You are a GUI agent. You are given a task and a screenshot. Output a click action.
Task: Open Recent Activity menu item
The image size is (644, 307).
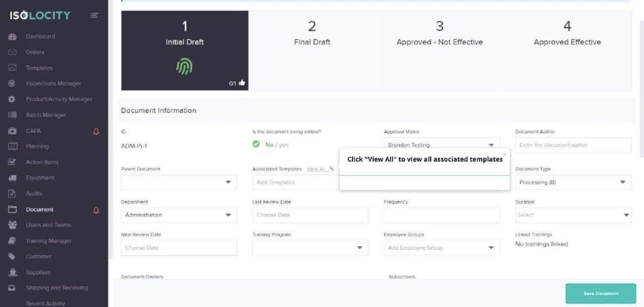pyautogui.click(x=45, y=304)
